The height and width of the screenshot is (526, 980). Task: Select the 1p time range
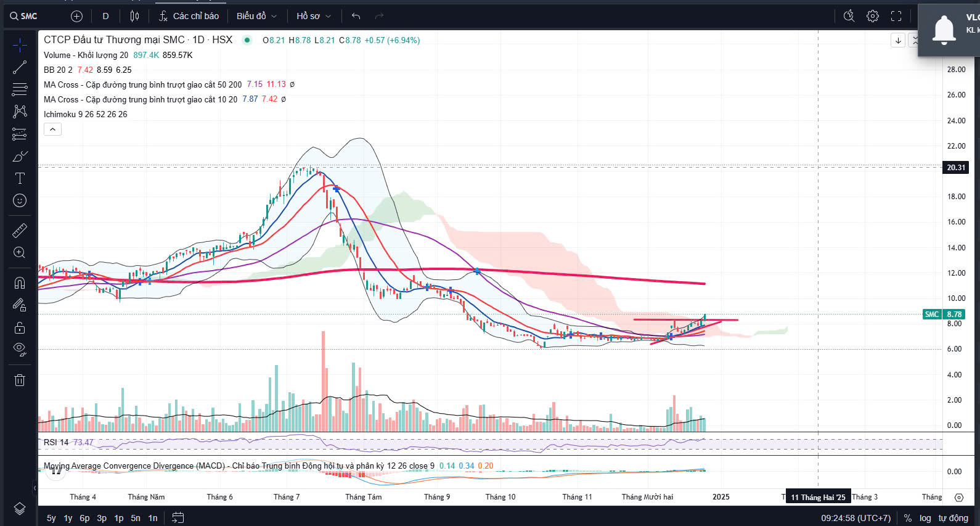pos(119,518)
